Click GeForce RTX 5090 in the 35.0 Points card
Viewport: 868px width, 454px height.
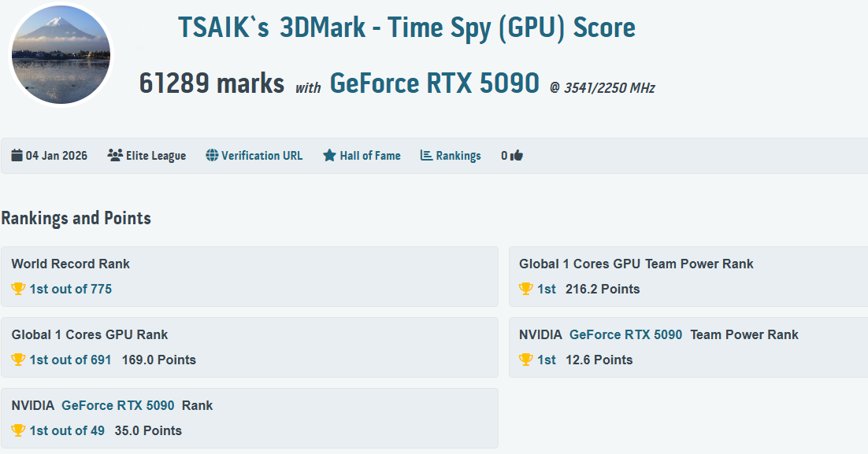[118, 405]
